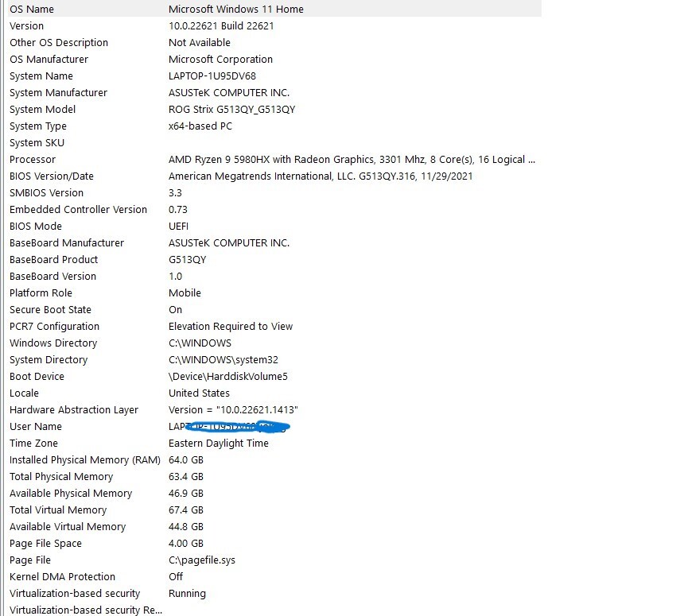Click the value 44.8 GB

coord(186,527)
